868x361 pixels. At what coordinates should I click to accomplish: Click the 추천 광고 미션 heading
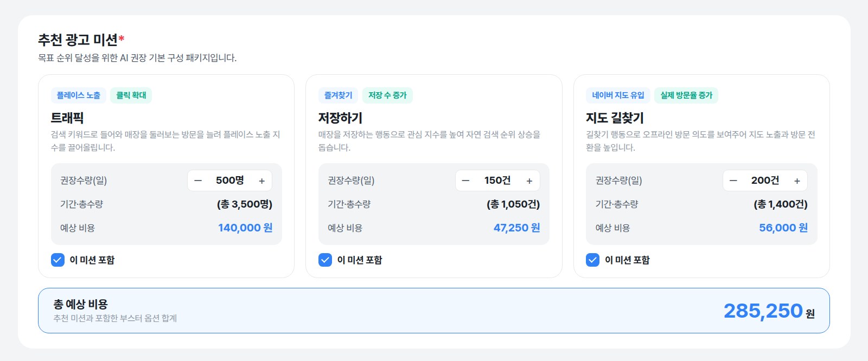(78, 40)
